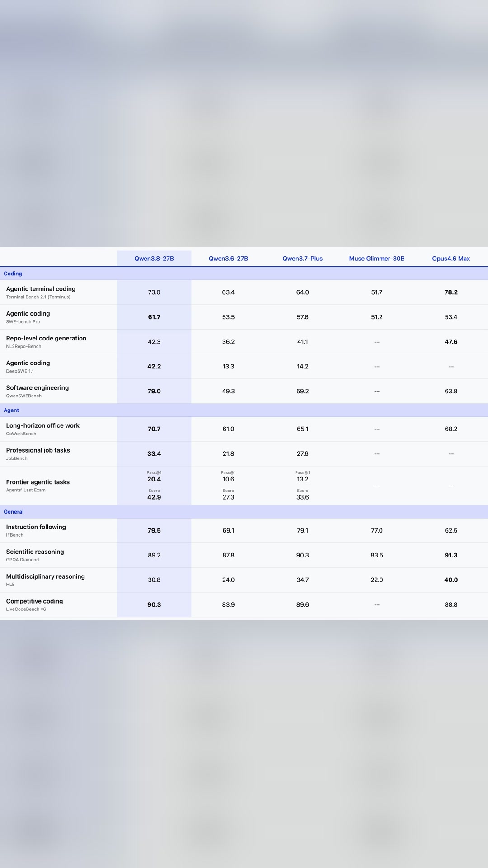The height and width of the screenshot is (868, 488).
Task: Click the Professional job tasks row label
Action: pyautogui.click(x=38, y=450)
